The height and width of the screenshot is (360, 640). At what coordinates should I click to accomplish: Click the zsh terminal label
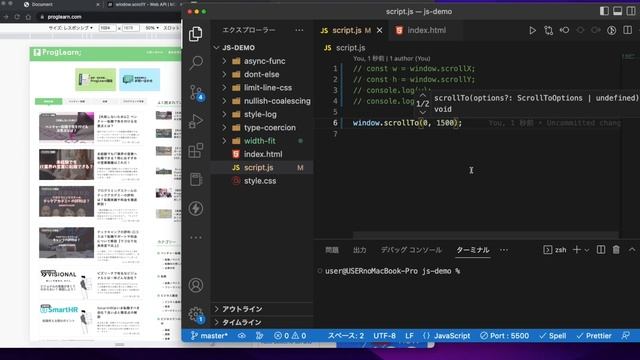pos(555,250)
